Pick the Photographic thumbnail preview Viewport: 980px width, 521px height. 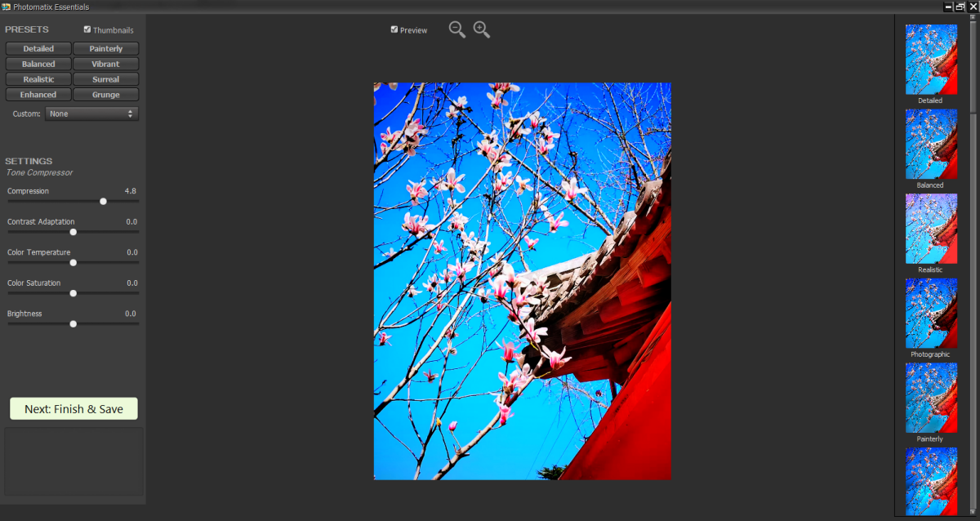[x=931, y=314]
